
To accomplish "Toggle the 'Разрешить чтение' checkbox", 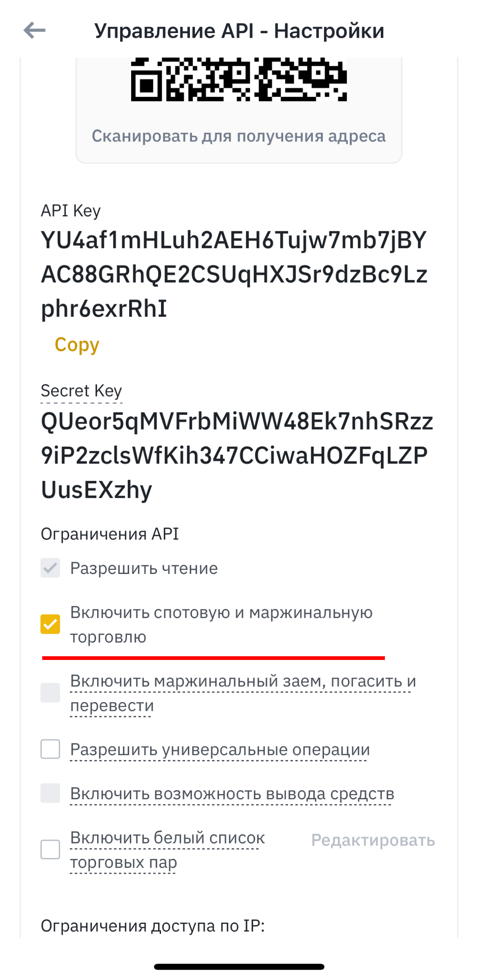I will click(50, 568).
